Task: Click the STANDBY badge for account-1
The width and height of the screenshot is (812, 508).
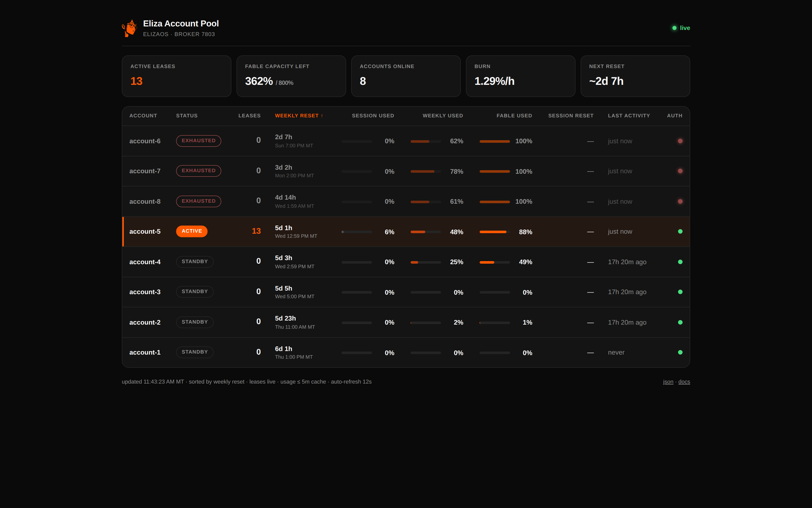Action: (195, 352)
